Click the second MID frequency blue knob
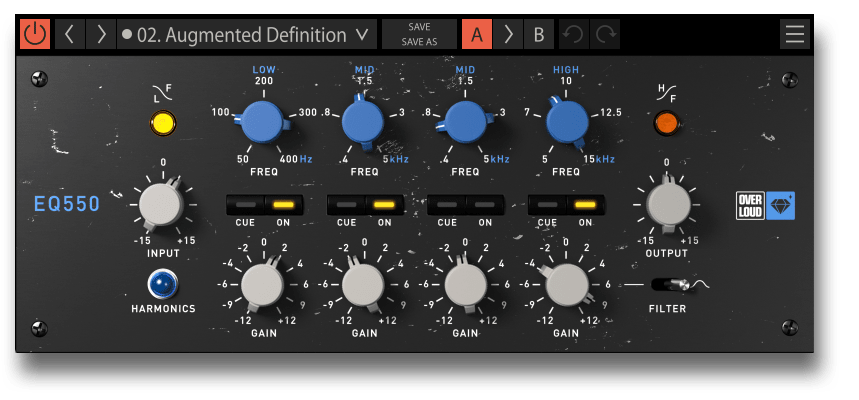The image size is (859, 400). point(465,122)
